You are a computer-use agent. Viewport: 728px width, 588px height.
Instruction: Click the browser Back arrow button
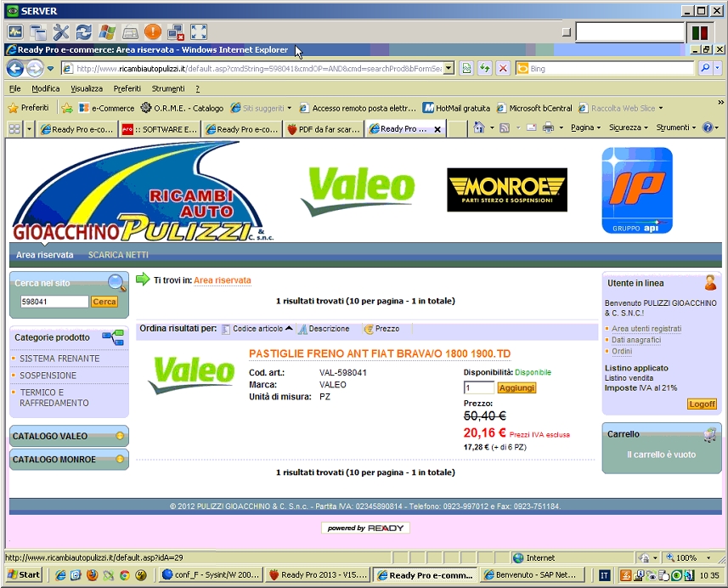(x=14, y=69)
